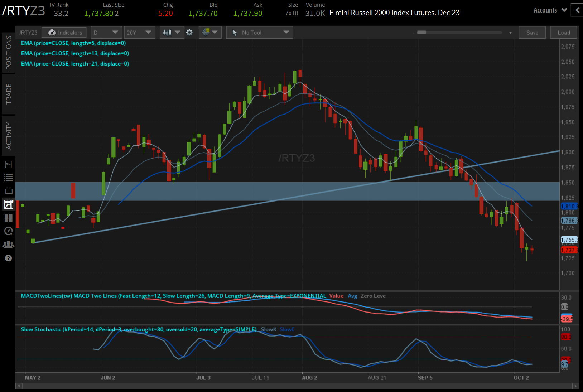Screen dimensions: 583x392
Task: Click the contract description E-mini Russell 2000
Action: [395, 13]
